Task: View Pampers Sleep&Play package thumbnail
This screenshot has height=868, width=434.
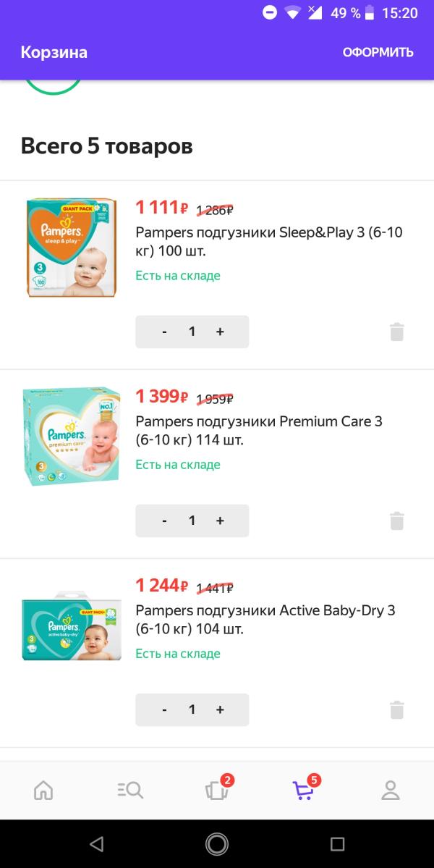Action: click(x=72, y=248)
